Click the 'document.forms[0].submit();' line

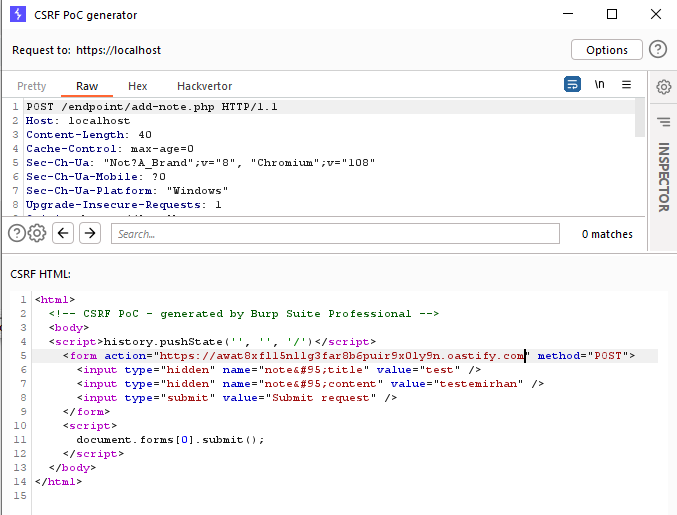point(170,439)
